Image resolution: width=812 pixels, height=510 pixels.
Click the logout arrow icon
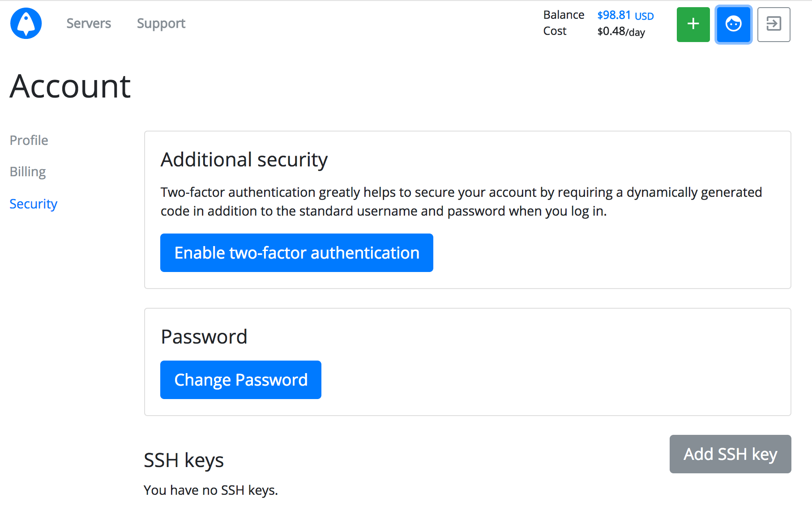(x=774, y=25)
